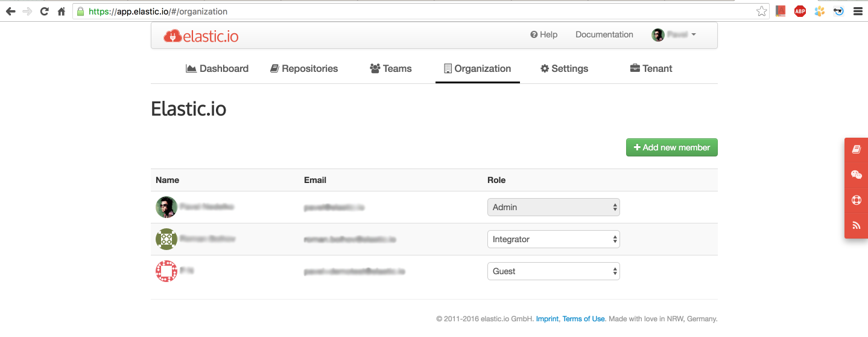The image size is (868, 337).
Task: Go back with browser back arrow
Action: pyautogui.click(x=10, y=11)
